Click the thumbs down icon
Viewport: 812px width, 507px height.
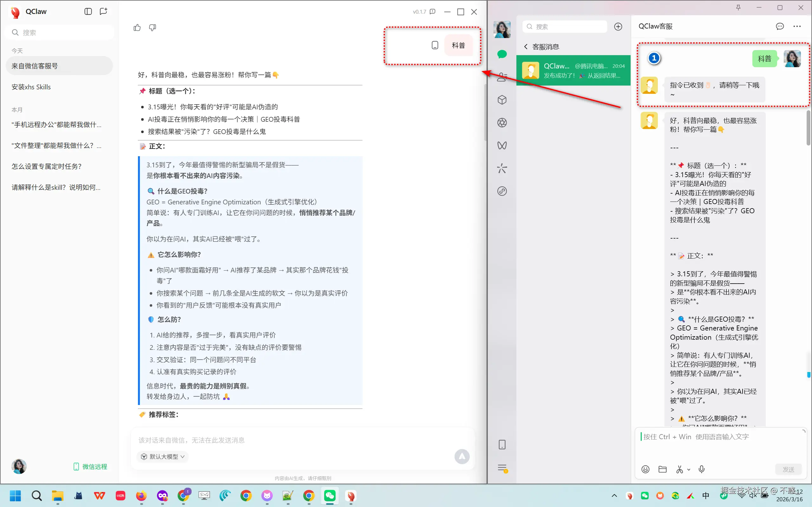(152, 28)
